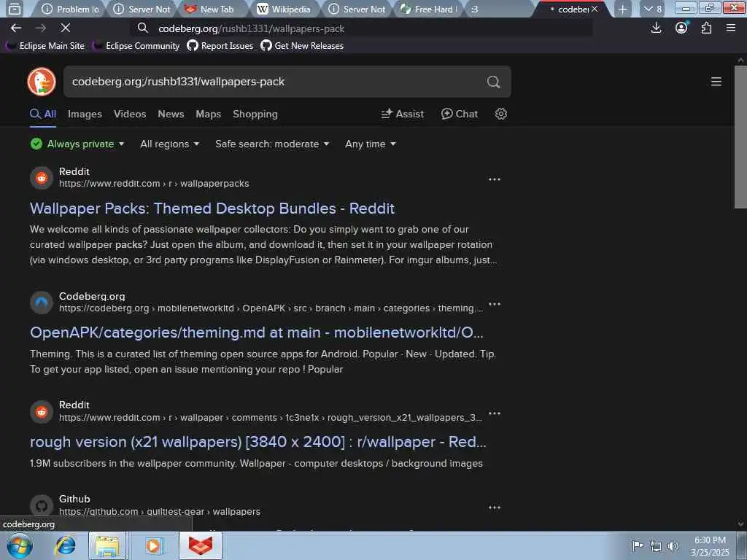Close the active codeberg tab
This screenshot has width=747, height=560.
(x=595, y=9)
